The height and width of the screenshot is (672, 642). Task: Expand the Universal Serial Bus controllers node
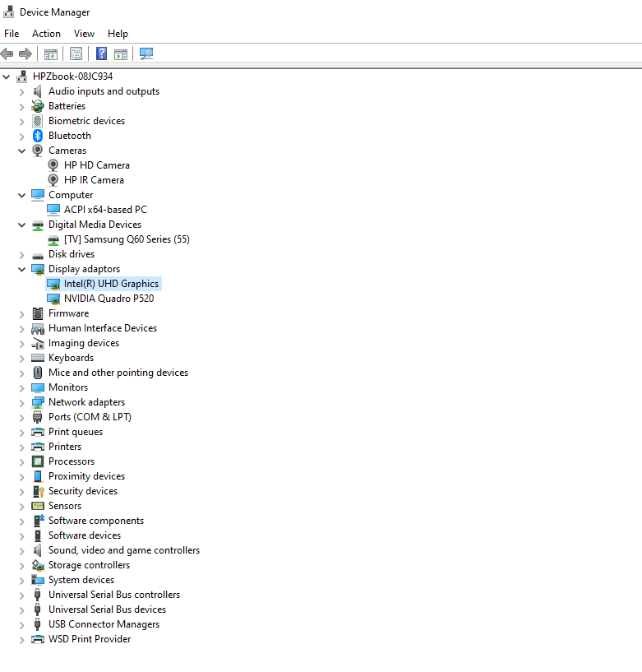tap(22, 595)
